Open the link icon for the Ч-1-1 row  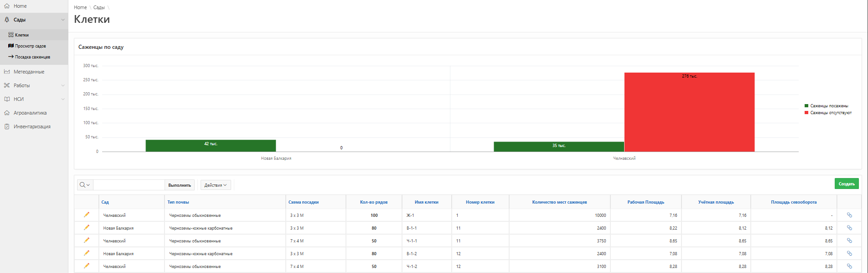(849, 240)
